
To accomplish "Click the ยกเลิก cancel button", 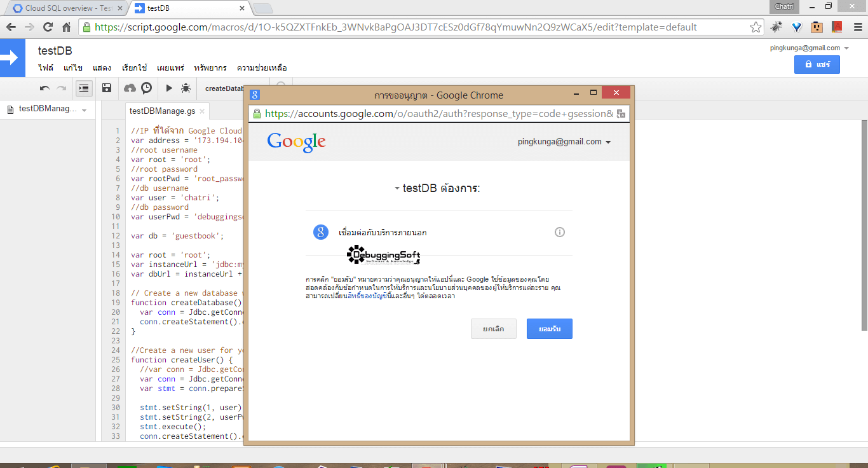I will (494, 329).
